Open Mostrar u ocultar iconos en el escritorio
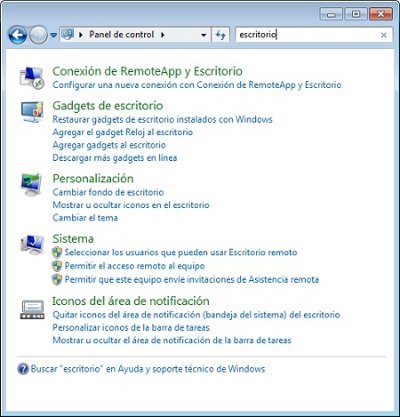Image resolution: width=400 pixels, height=417 pixels. click(x=131, y=205)
